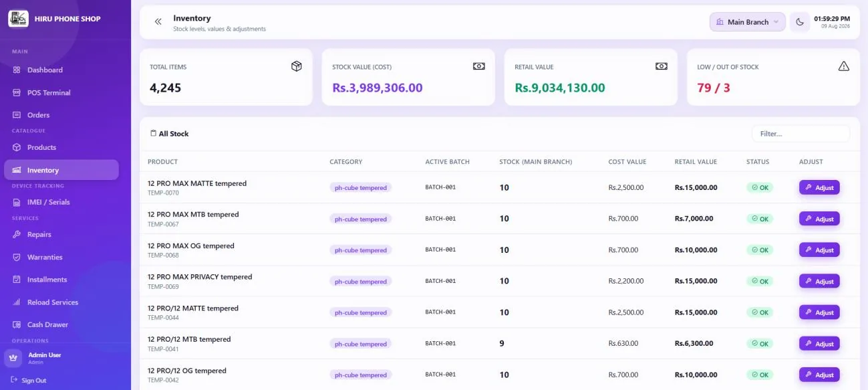Click the Warranties shield icon
The image size is (868, 390).
click(17, 257)
